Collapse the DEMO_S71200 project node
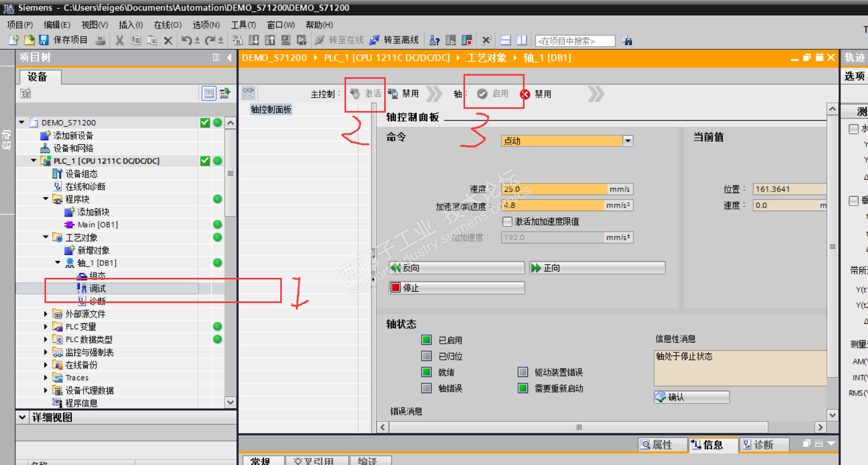The width and height of the screenshot is (868, 465). click(x=22, y=122)
